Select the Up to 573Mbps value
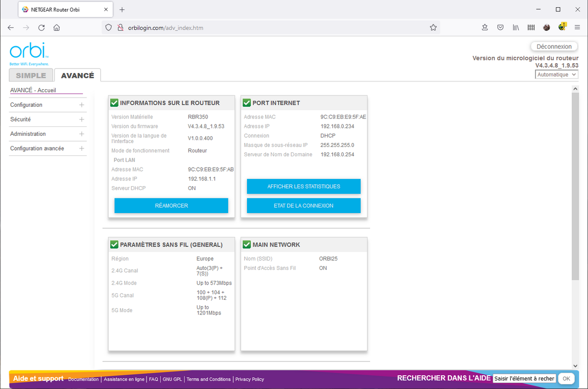The image size is (588, 389). pyautogui.click(x=214, y=283)
